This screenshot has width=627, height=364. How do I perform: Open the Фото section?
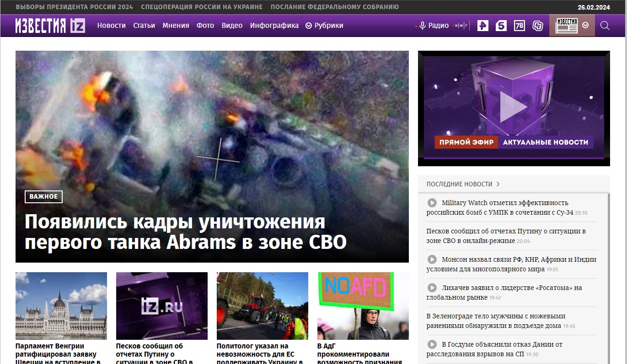pyautogui.click(x=205, y=26)
